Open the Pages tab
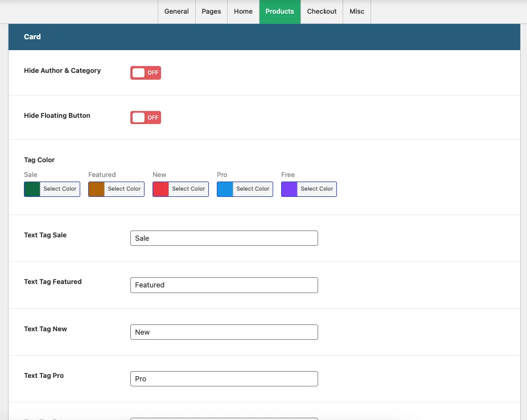This screenshot has height=420, width=527. coord(211,11)
